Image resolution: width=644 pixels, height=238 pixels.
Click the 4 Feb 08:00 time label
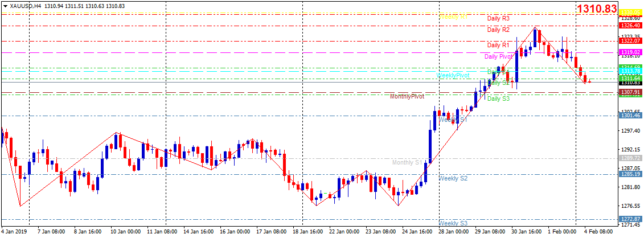598,232
